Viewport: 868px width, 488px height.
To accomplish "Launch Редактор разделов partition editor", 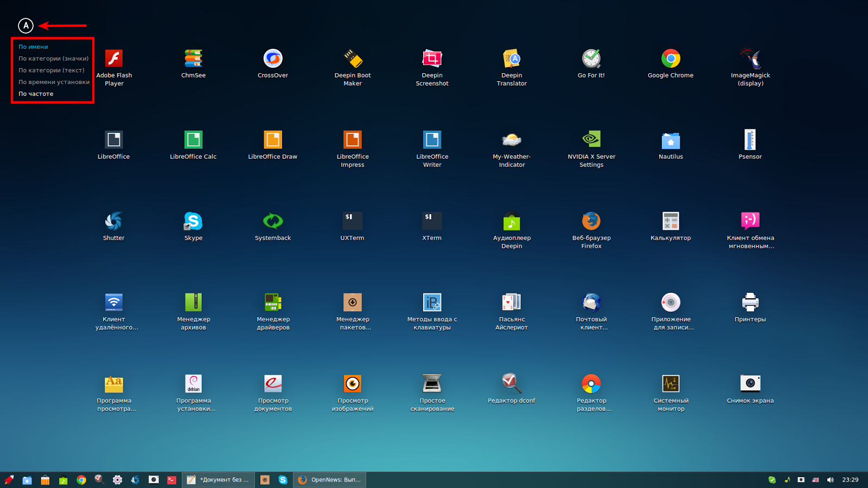I will 591,384.
